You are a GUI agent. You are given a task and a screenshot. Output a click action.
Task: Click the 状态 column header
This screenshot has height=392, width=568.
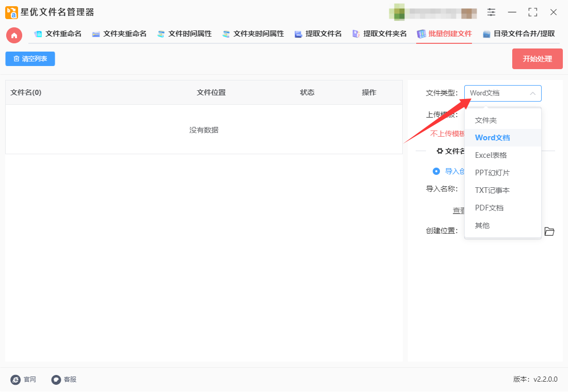pyautogui.click(x=307, y=93)
